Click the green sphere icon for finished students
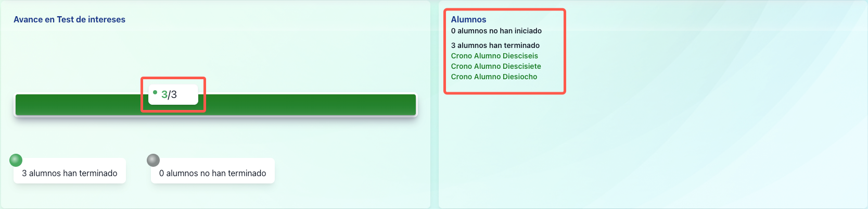Image resolution: width=868 pixels, height=209 pixels. (x=16, y=160)
